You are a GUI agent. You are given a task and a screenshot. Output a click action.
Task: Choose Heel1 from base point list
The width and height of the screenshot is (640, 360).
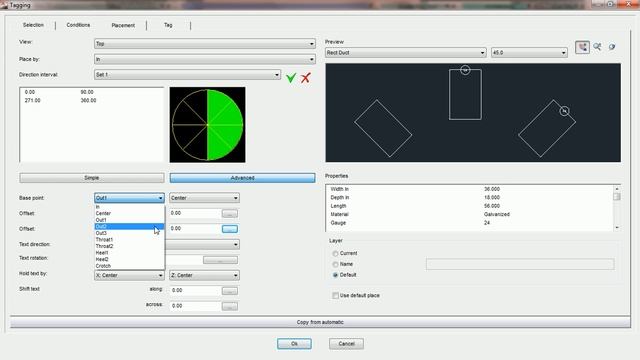click(129, 253)
